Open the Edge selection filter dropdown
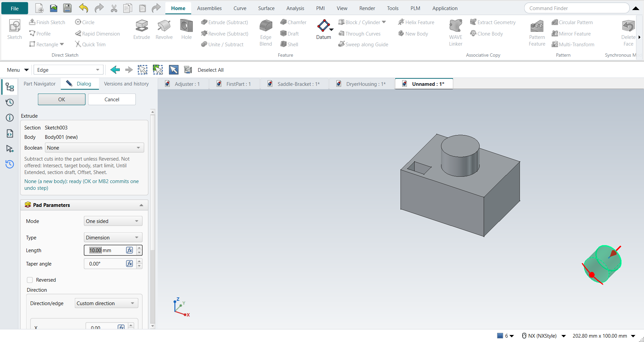Viewport: 644px width, 342px height. (68, 70)
